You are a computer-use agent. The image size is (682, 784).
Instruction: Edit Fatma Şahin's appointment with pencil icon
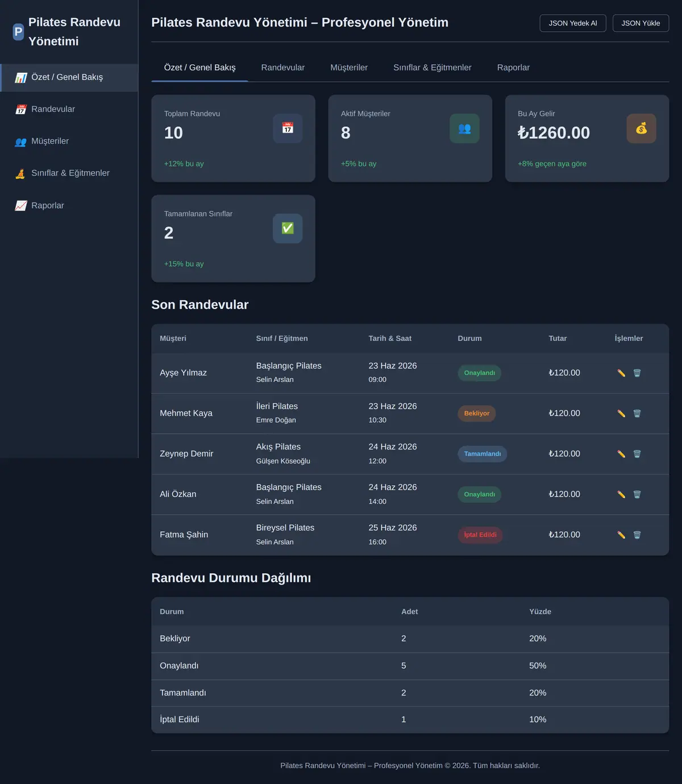point(621,535)
